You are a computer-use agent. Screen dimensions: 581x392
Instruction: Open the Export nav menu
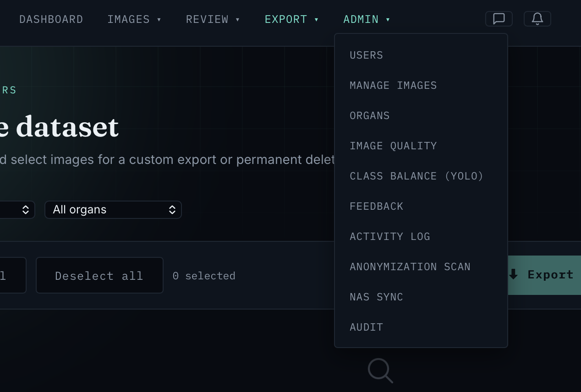coord(292,19)
